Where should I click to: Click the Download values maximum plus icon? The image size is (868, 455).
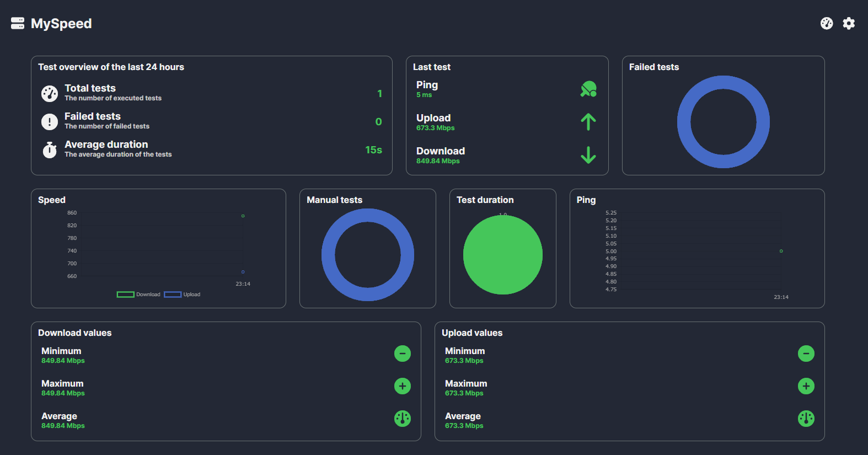click(x=403, y=386)
